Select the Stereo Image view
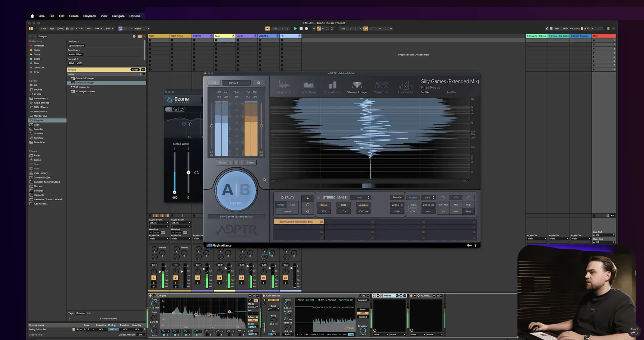Image resolution: width=644 pixels, height=340 pixels. click(357, 87)
